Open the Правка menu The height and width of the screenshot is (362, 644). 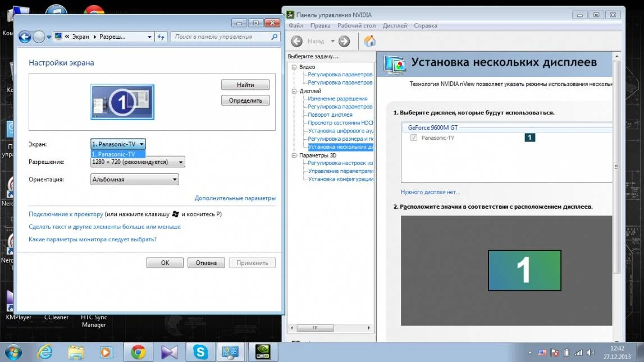point(321,25)
